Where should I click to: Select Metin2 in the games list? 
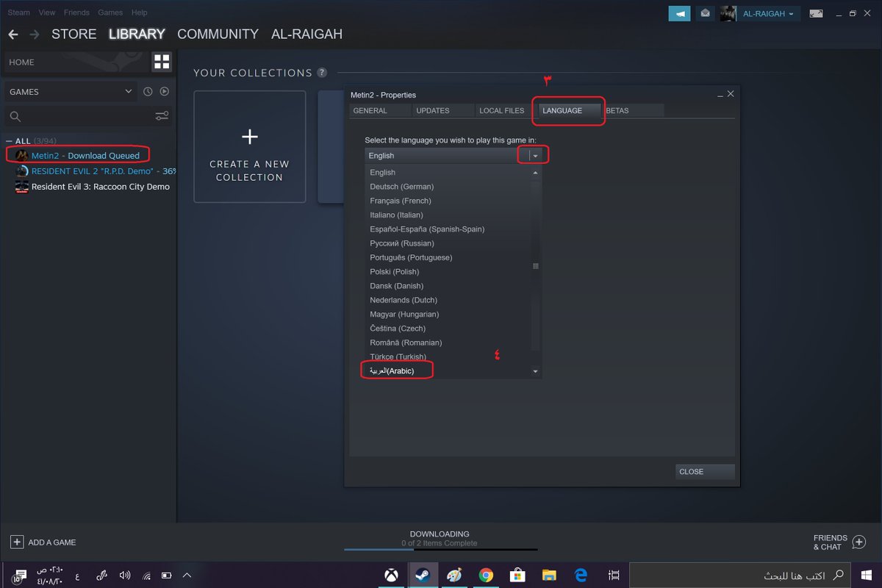tap(85, 155)
